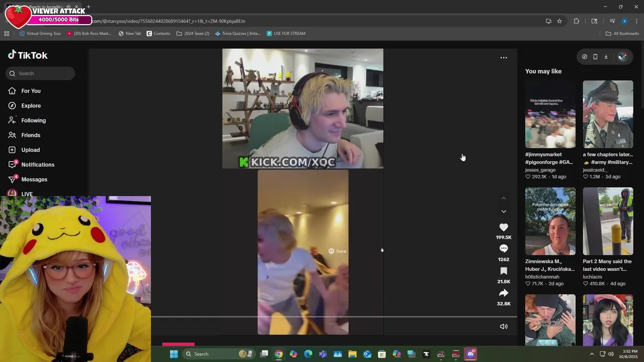Open Outlook from taskbar
Image resolution: width=644 pixels, height=362 pixels.
tap(367, 354)
